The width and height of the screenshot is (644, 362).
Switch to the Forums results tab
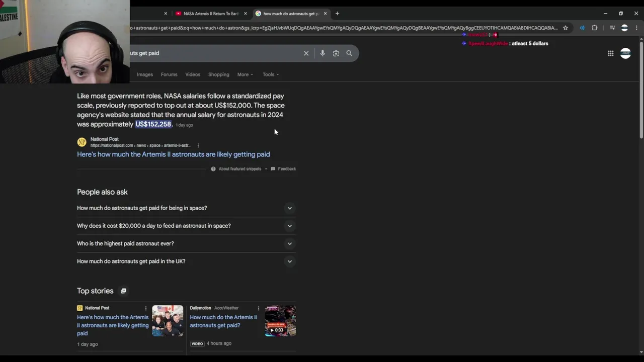[169, 74]
